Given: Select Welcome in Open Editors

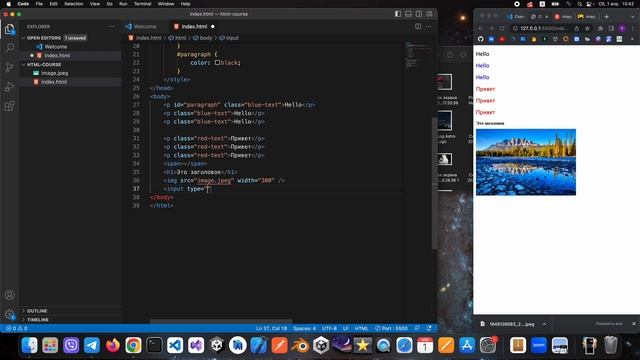Looking at the screenshot, I should pos(56,47).
